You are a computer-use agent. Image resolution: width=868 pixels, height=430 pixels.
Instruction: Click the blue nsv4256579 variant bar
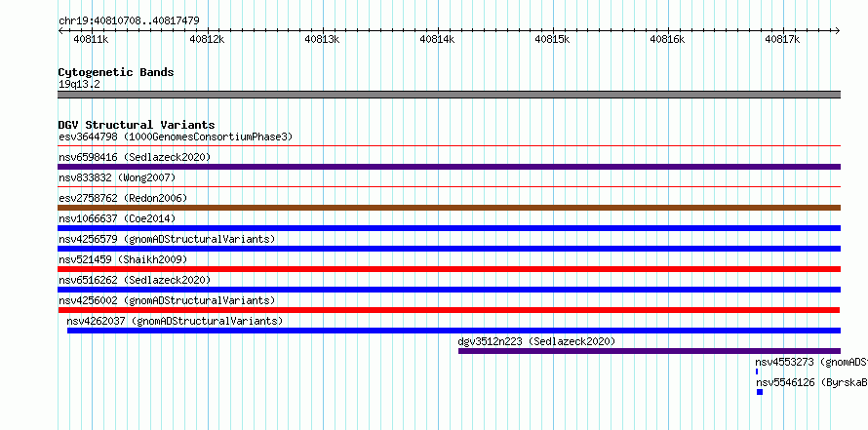[x=449, y=249]
